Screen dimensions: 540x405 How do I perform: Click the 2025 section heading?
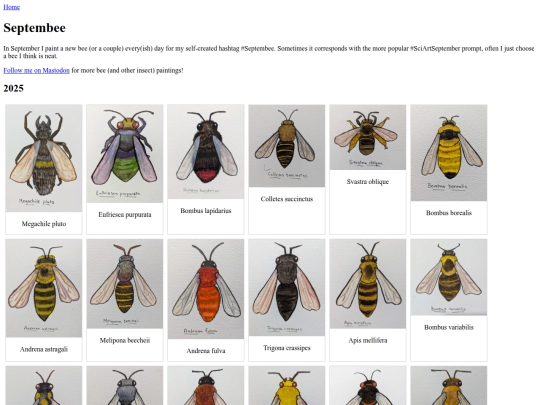pos(13,89)
